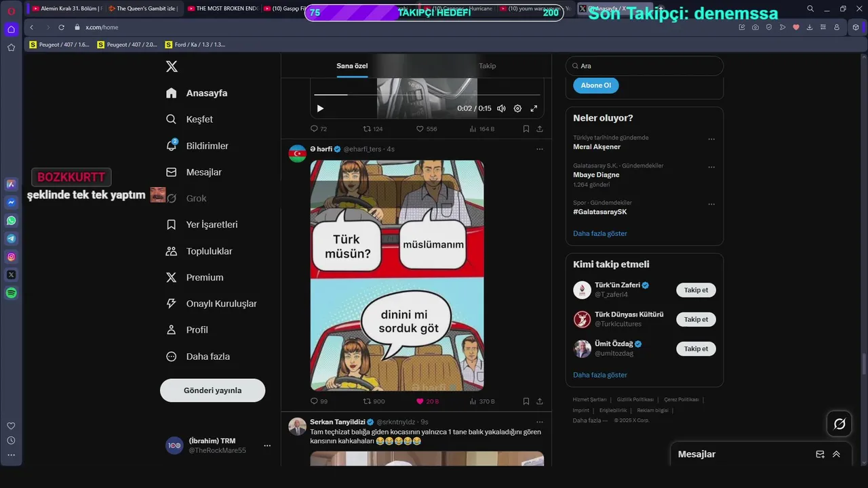Open Facebook Messenger in the sidebar
This screenshot has height=488, width=868.
coord(12,202)
